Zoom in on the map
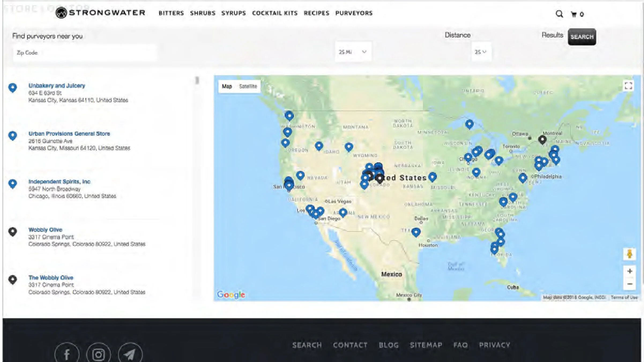This screenshot has width=644, height=362. (630, 271)
